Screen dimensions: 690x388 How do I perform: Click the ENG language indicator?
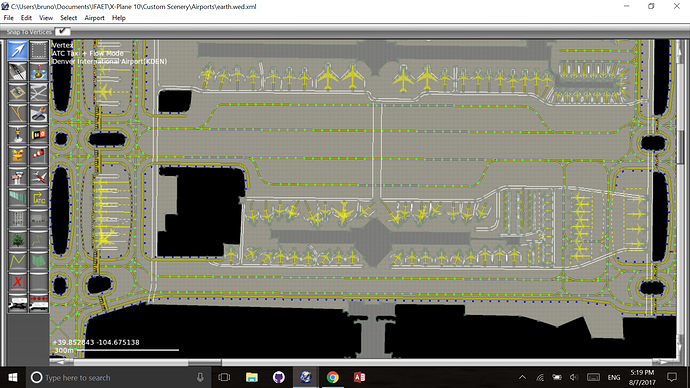pyautogui.click(x=614, y=377)
